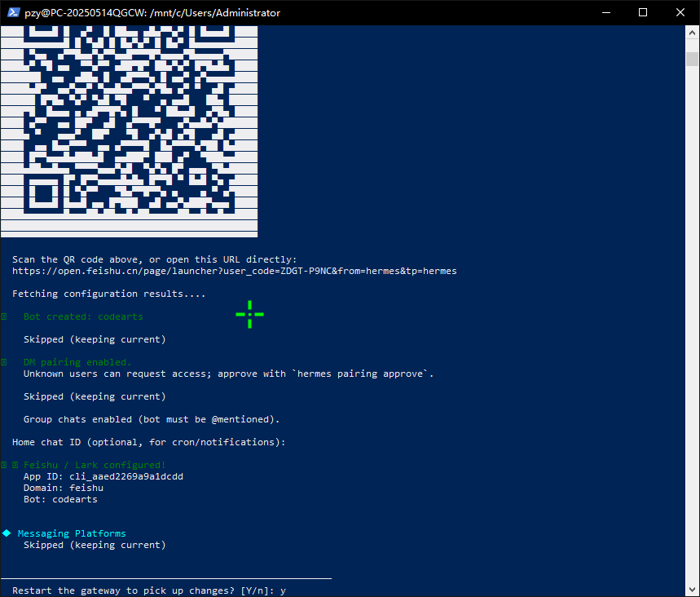
Task: Click the 'Messaging Platforms' heading
Action: coord(72,533)
